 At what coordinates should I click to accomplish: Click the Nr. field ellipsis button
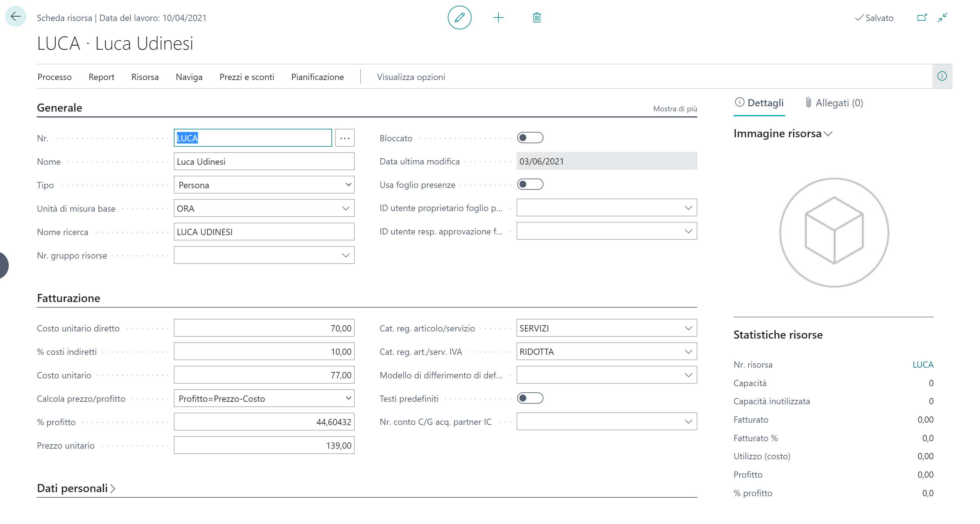pyautogui.click(x=345, y=138)
